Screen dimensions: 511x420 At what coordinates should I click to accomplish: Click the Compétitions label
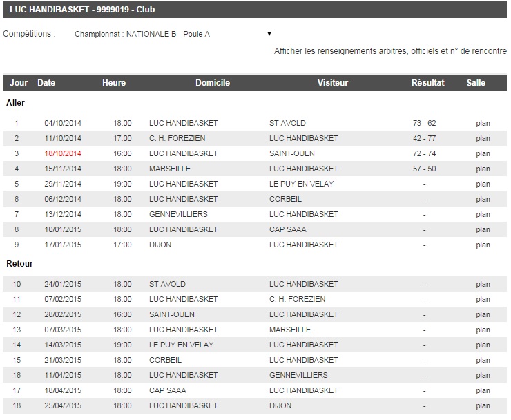tap(29, 34)
